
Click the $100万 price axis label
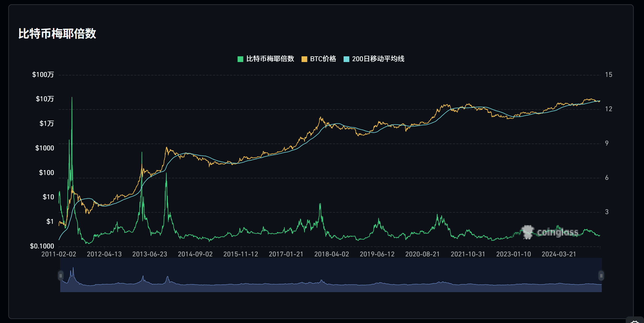click(43, 75)
